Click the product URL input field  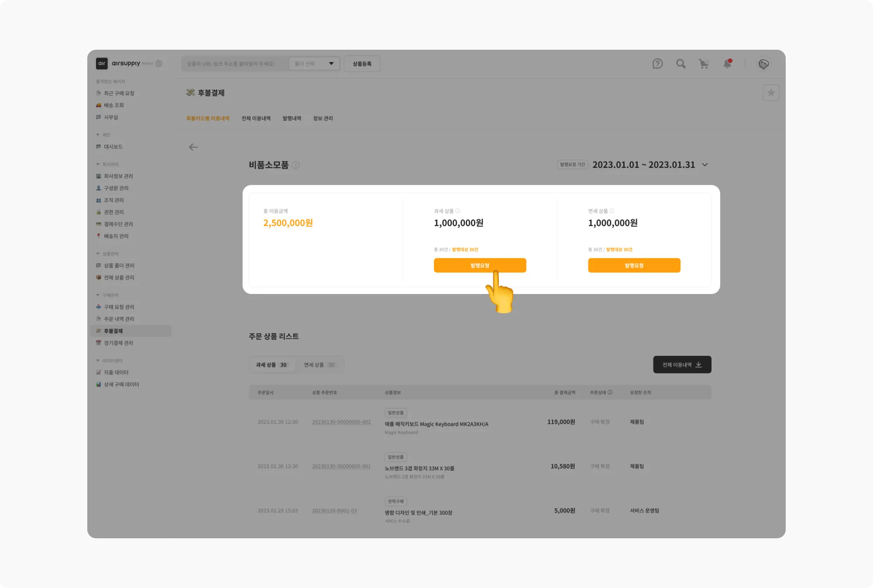tap(234, 64)
